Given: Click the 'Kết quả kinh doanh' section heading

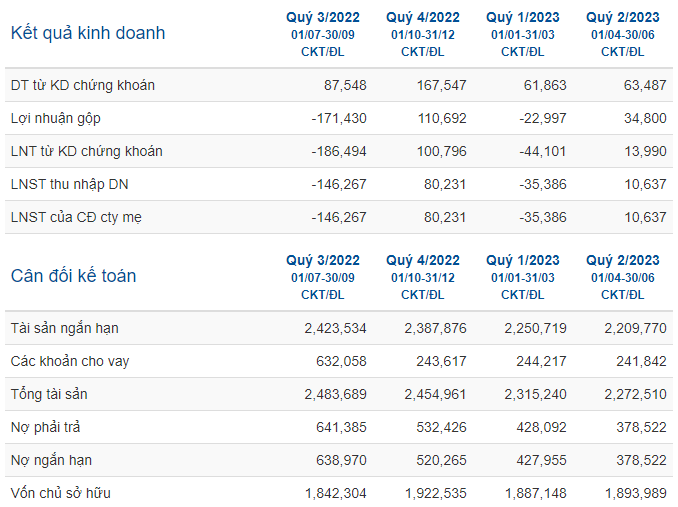Looking at the screenshot, I should pos(88,33).
